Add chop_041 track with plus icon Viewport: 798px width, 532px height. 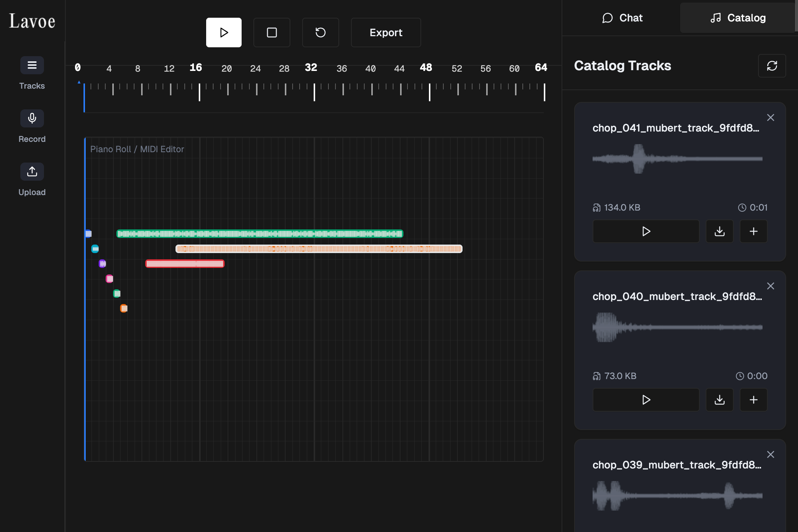[753, 231]
